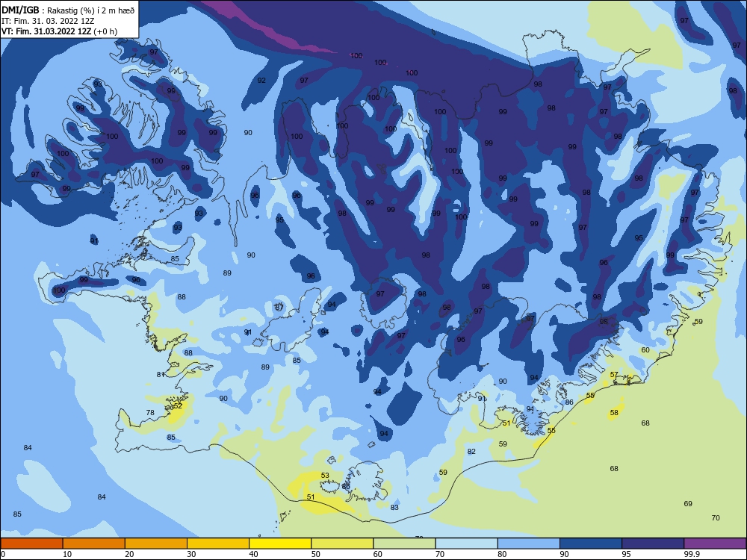Click the humidity value 78 on the map
747x560 pixels.
pos(150,412)
